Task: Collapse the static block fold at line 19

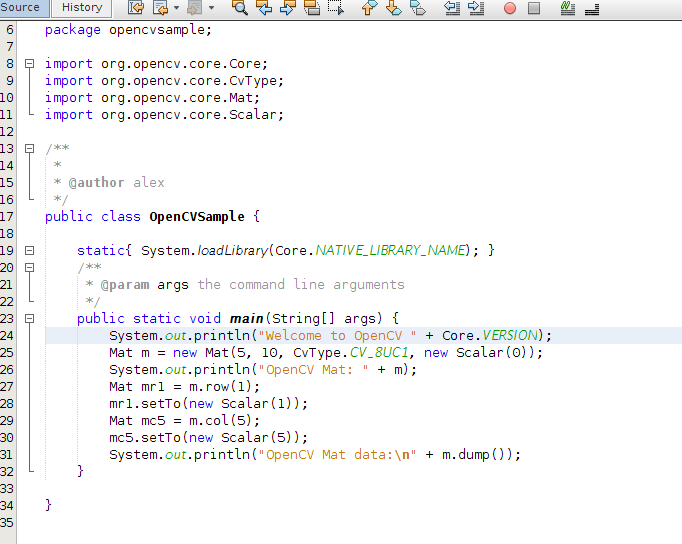Action: point(30,250)
